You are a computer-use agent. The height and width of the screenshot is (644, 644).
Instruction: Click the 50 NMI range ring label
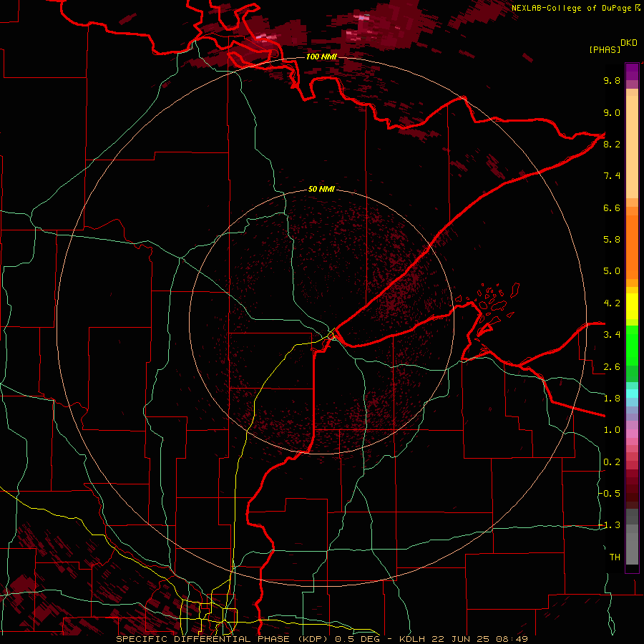tap(321, 190)
